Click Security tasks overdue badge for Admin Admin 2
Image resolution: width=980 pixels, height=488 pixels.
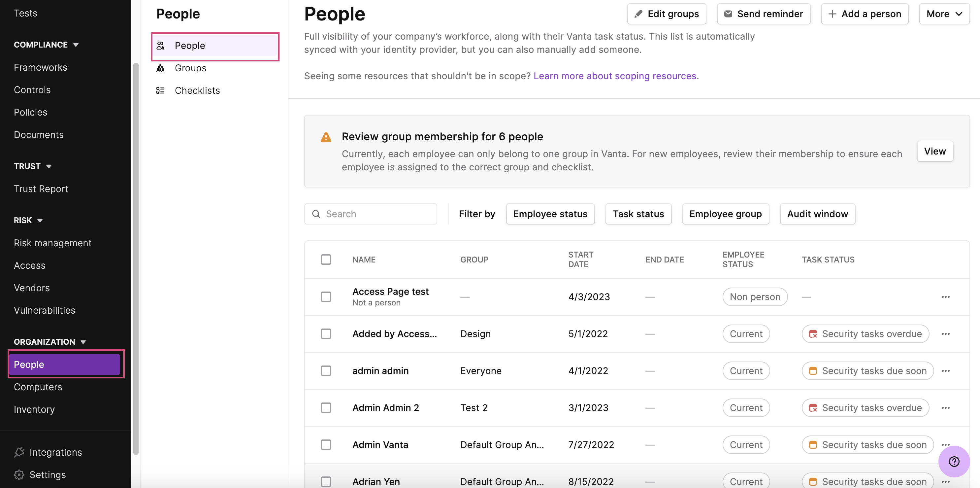tap(866, 408)
